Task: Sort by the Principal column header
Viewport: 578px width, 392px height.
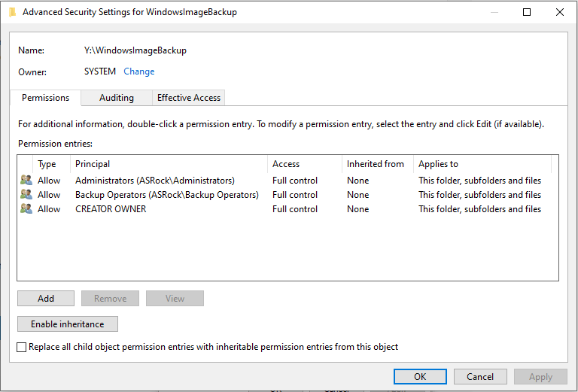Action: [169, 164]
